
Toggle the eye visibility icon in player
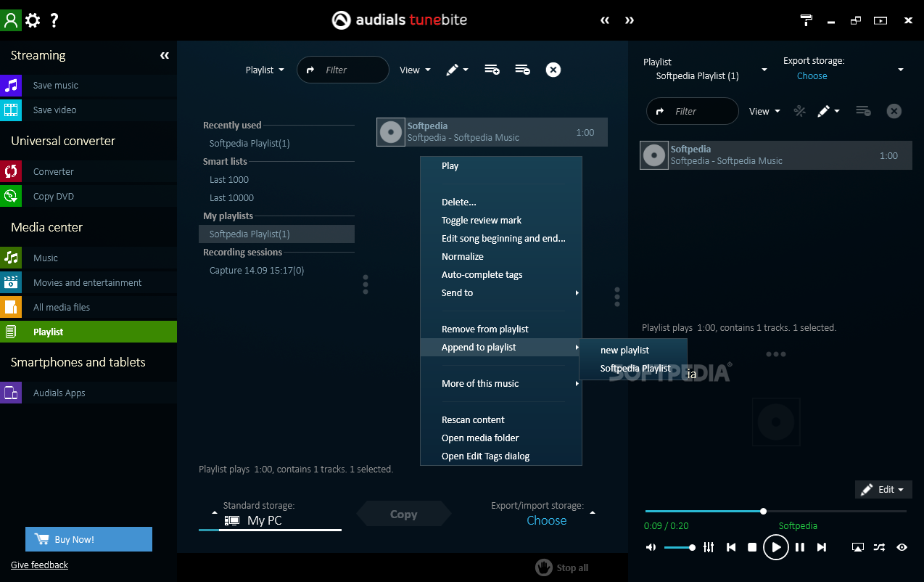pos(902,548)
